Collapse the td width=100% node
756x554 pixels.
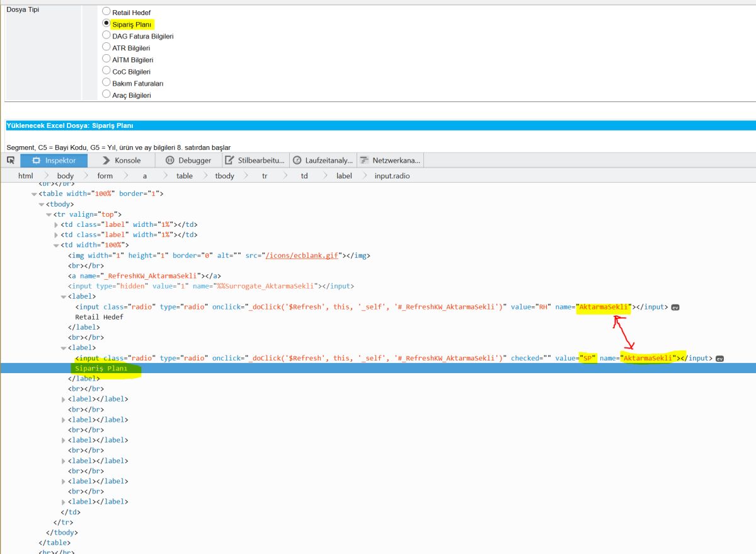point(56,245)
